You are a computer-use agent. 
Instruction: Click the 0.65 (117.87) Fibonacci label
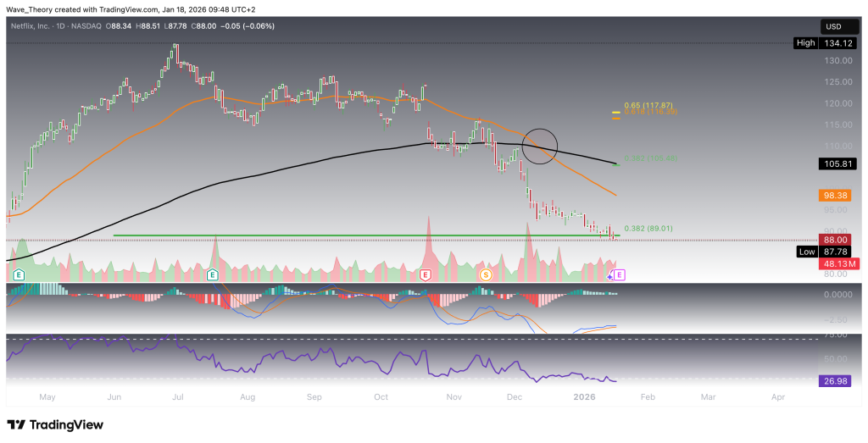648,105
